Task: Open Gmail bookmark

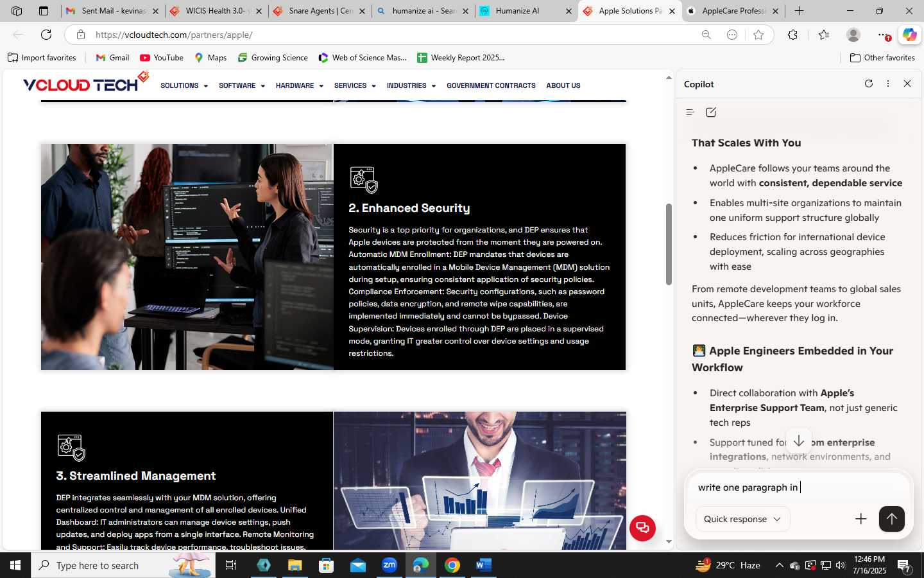Action: 112,58
